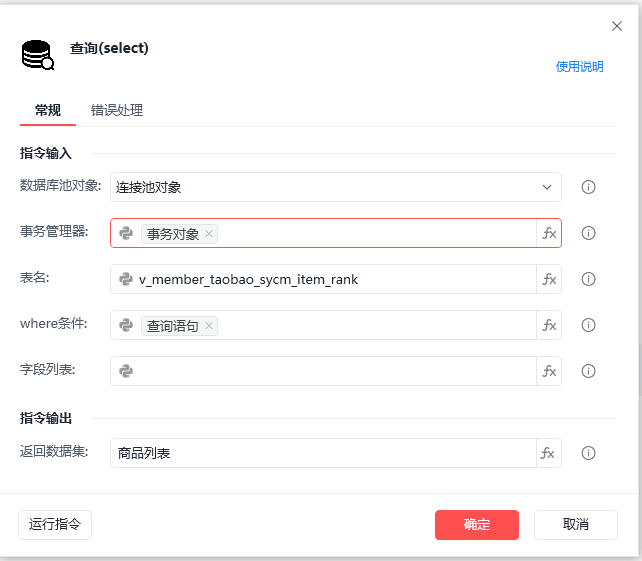Click the fx icon in 字段列表 field
Screen dimensions: 642x561
pyautogui.click(x=549, y=371)
